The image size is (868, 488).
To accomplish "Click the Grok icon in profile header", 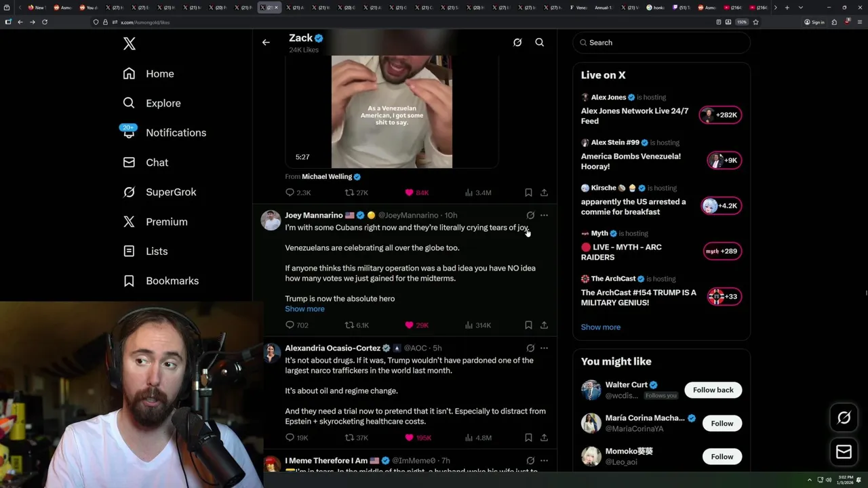I will click(517, 43).
